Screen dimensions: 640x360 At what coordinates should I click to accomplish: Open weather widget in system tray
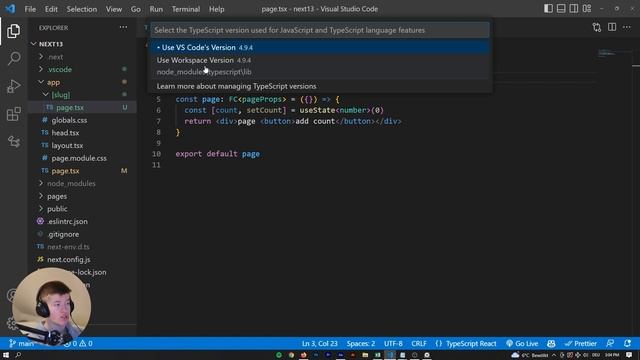(529, 355)
